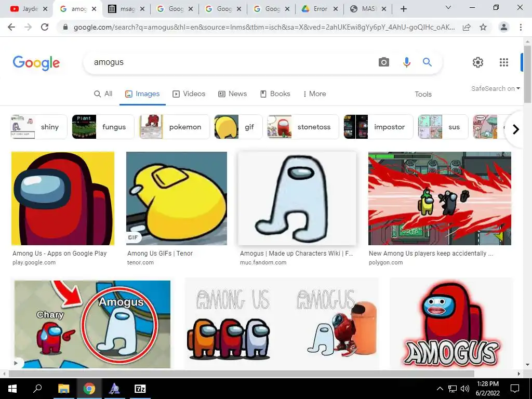
Task: Open red crewmate yellow background image
Action: coord(63,198)
